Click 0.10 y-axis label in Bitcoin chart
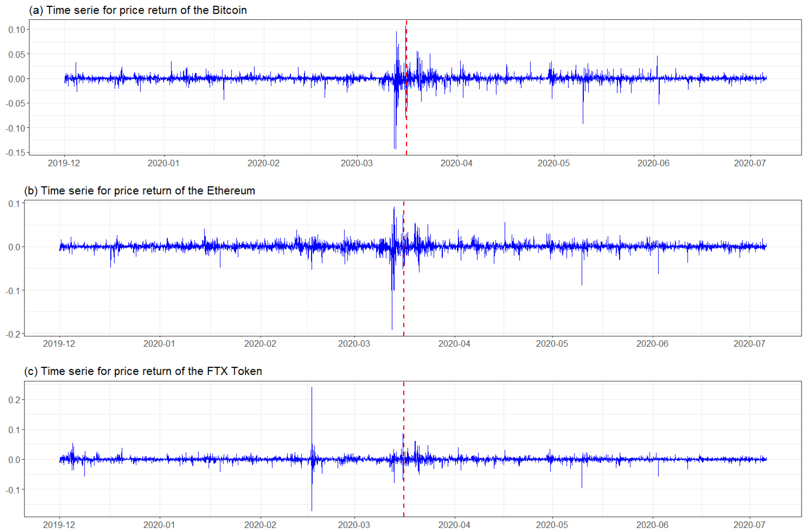 point(17,30)
